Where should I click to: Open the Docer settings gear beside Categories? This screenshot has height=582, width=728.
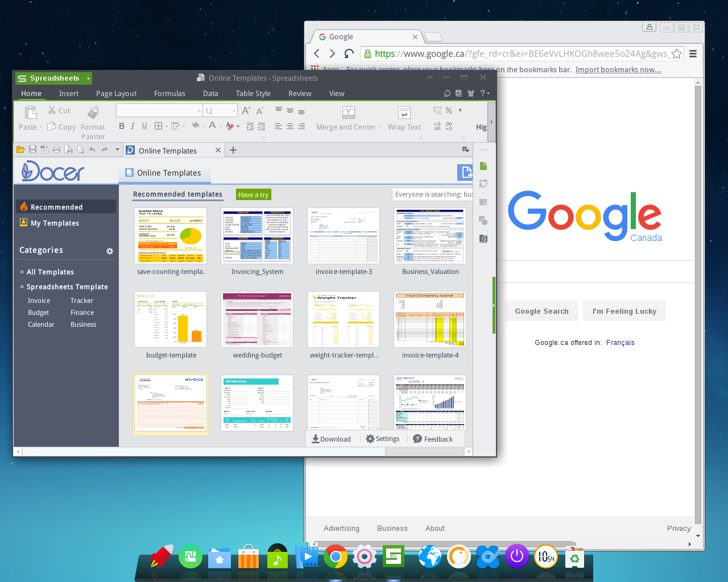[x=110, y=251]
